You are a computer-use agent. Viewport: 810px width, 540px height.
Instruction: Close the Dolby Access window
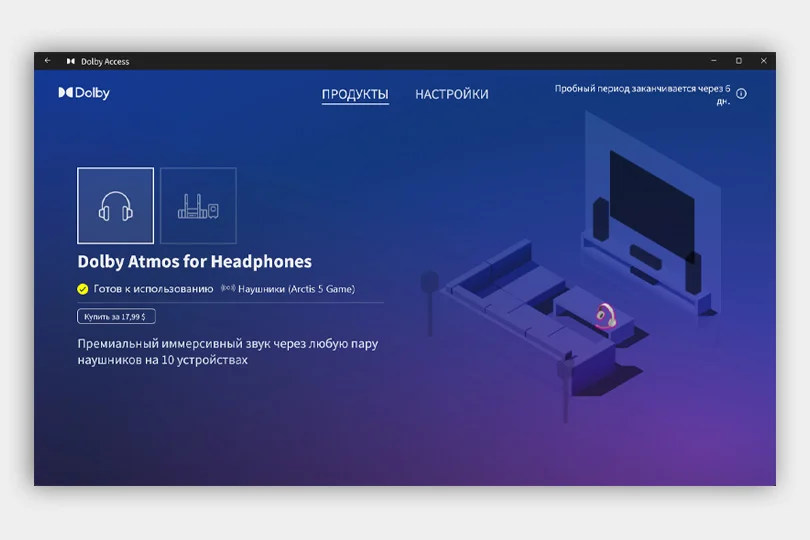tap(764, 60)
